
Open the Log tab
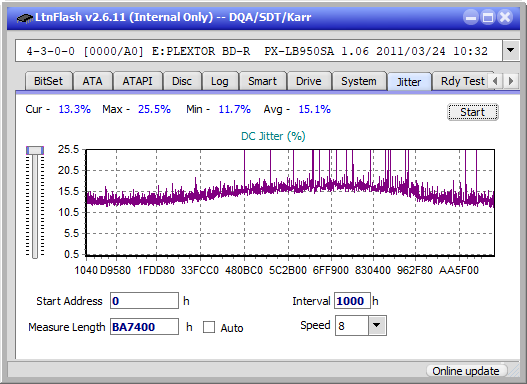coord(219,81)
